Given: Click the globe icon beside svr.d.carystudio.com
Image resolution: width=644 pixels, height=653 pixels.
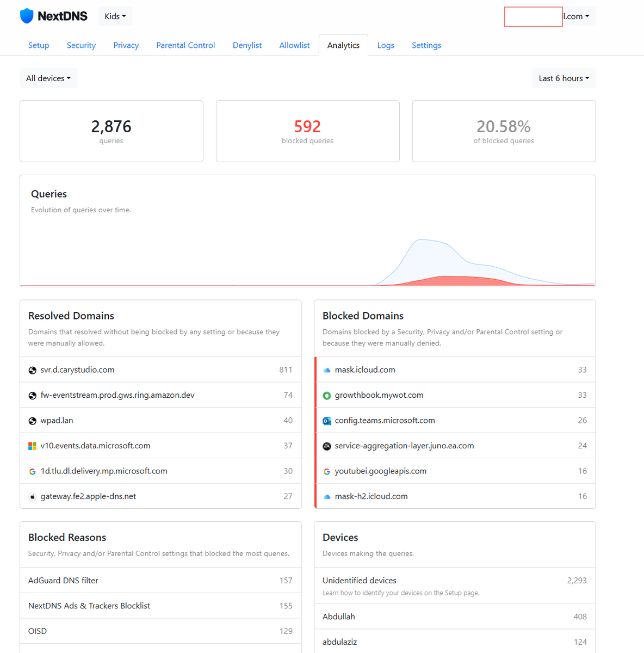Looking at the screenshot, I should tap(33, 370).
